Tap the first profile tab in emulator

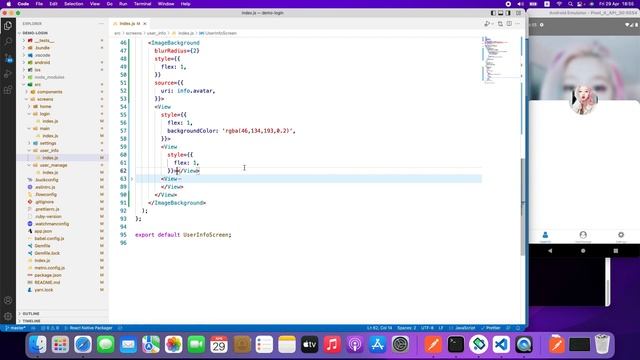tap(545, 236)
